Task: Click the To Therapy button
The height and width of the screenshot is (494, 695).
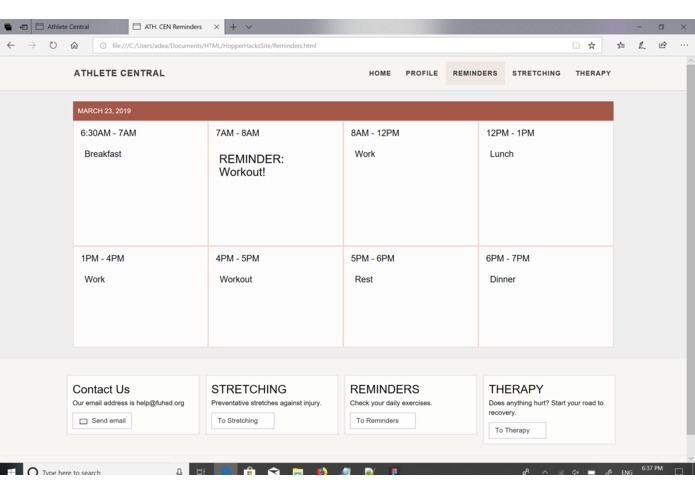Action: click(517, 430)
